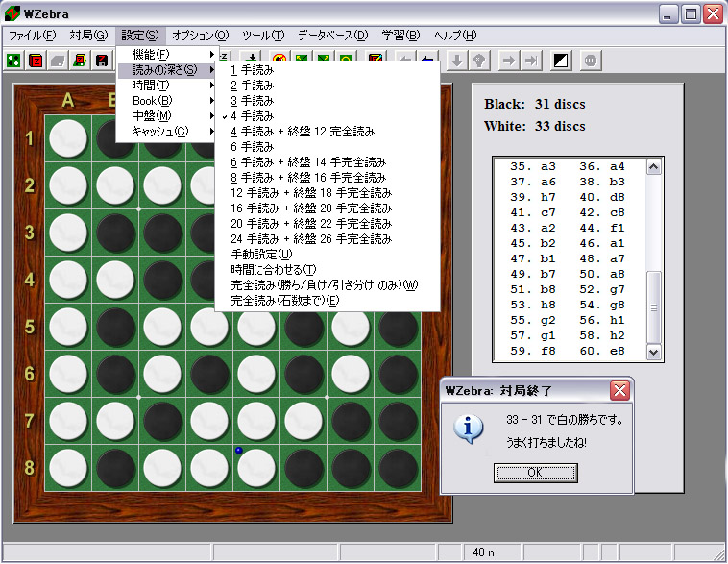Click the grey down arrow toolbar icon
Viewport: 728px width, 564px height.
tap(456, 61)
